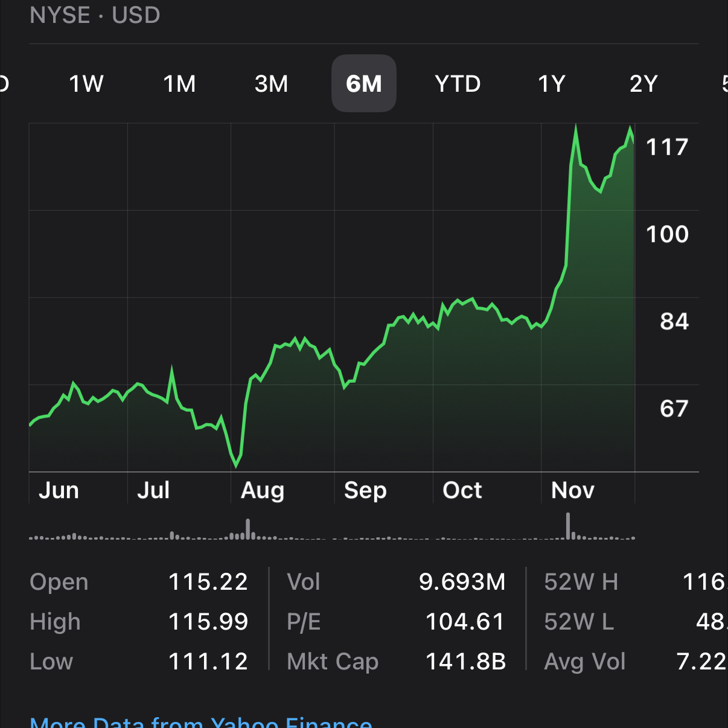Click the August volume spike bar
728x728 pixels.
[x=247, y=529]
